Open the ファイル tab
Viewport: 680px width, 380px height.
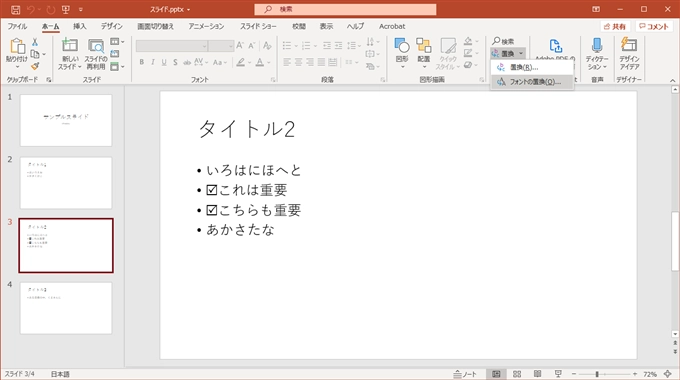coord(17,26)
